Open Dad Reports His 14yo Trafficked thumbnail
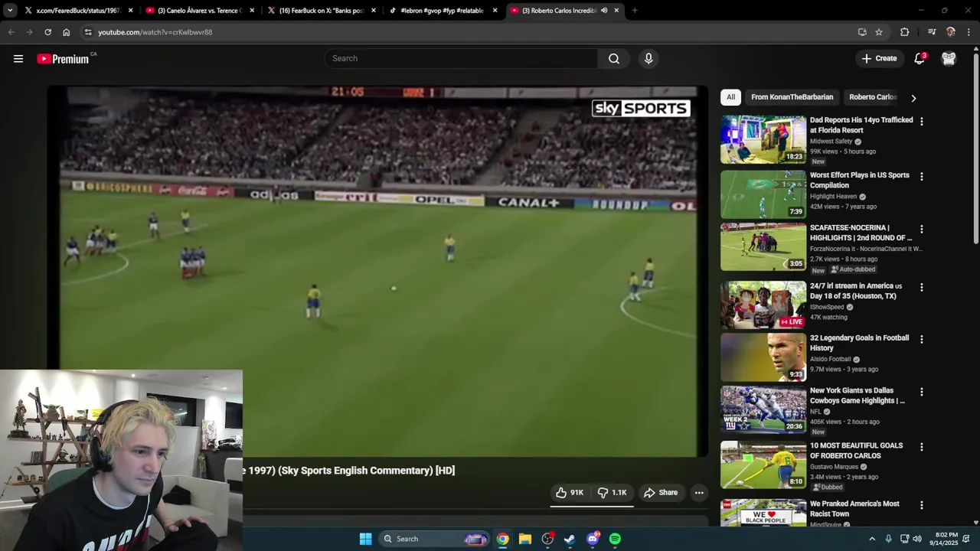Image resolution: width=980 pixels, height=551 pixels. tap(763, 139)
